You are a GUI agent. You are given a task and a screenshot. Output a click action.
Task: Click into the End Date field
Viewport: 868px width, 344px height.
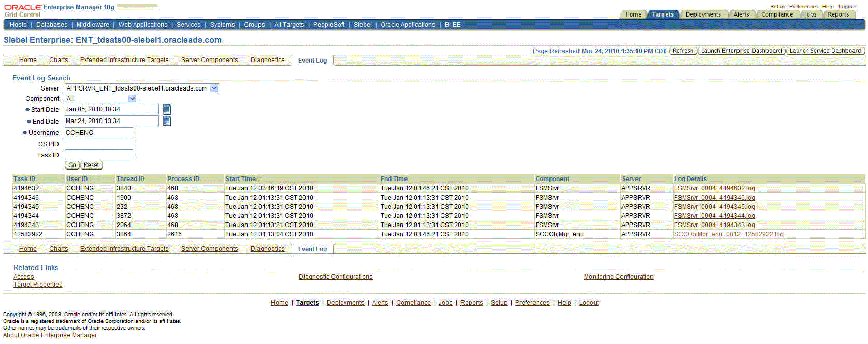click(x=112, y=121)
